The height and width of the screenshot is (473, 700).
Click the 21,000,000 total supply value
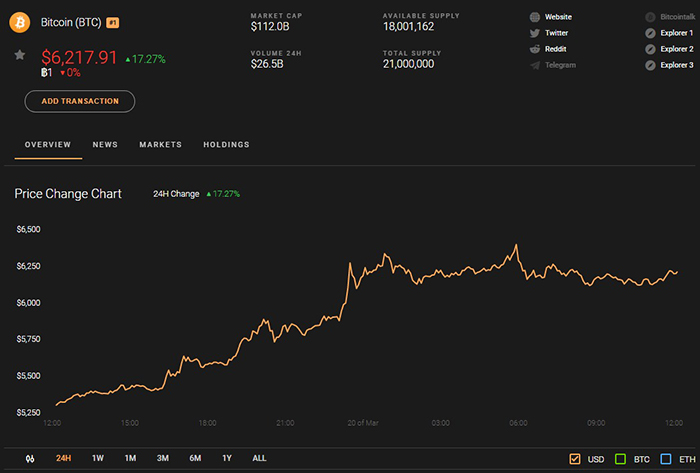click(x=408, y=64)
